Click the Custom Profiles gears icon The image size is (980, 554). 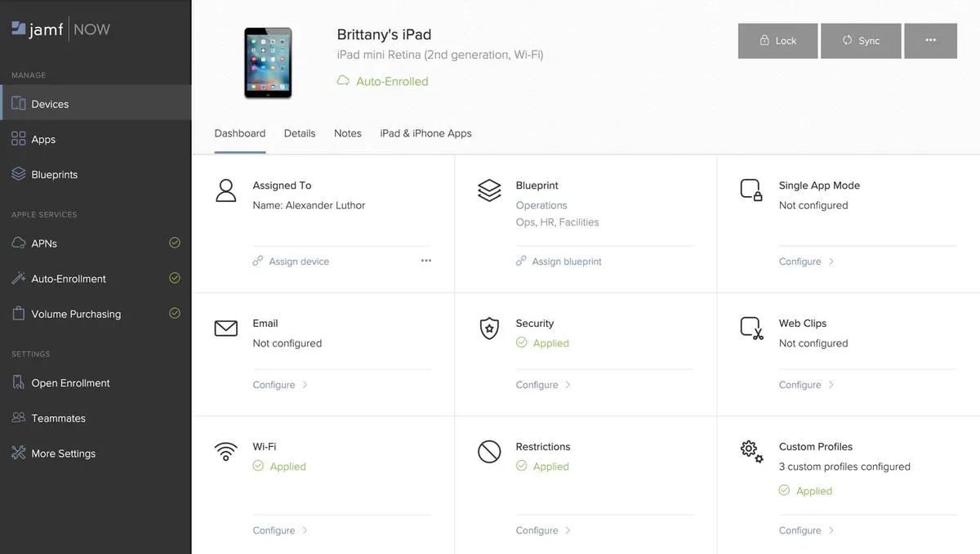[x=751, y=451]
